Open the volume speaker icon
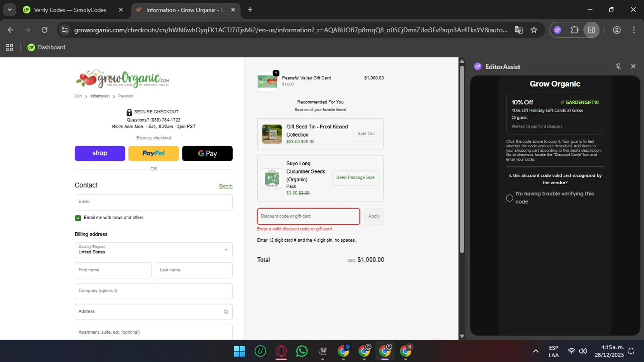644x362 pixels. pos(583,351)
